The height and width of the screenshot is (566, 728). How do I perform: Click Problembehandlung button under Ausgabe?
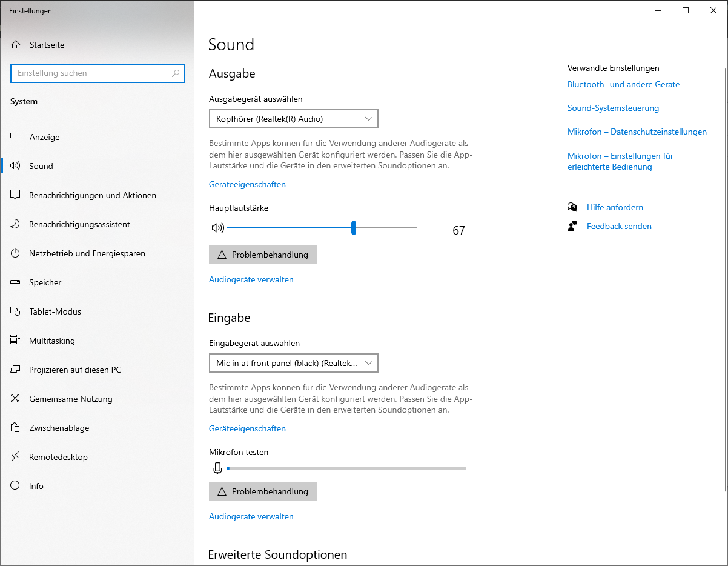click(263, 255)
